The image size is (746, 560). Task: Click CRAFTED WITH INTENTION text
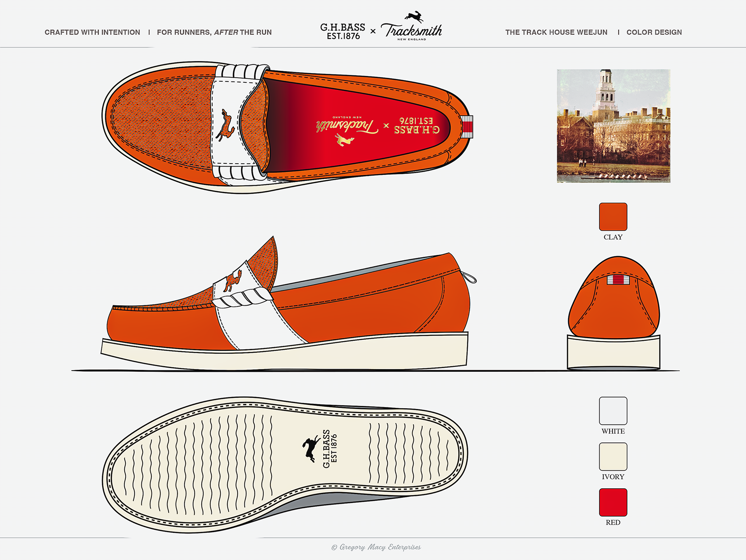(92, 32)
